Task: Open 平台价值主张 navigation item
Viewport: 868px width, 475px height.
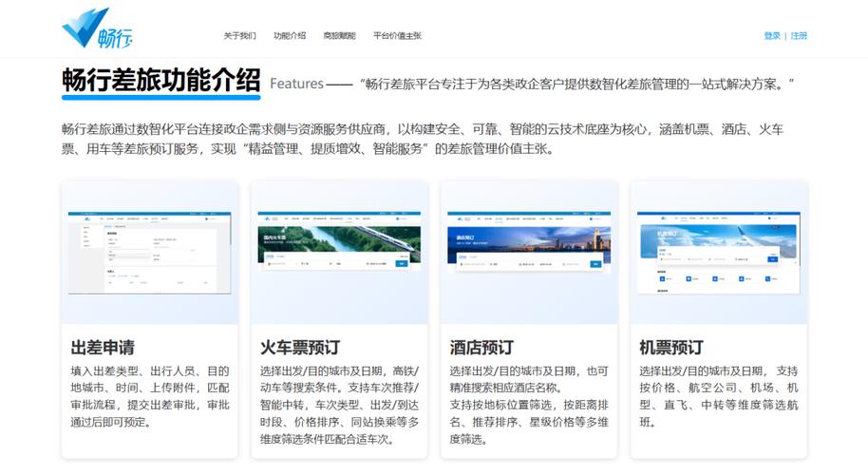Action: coord(398,36)
